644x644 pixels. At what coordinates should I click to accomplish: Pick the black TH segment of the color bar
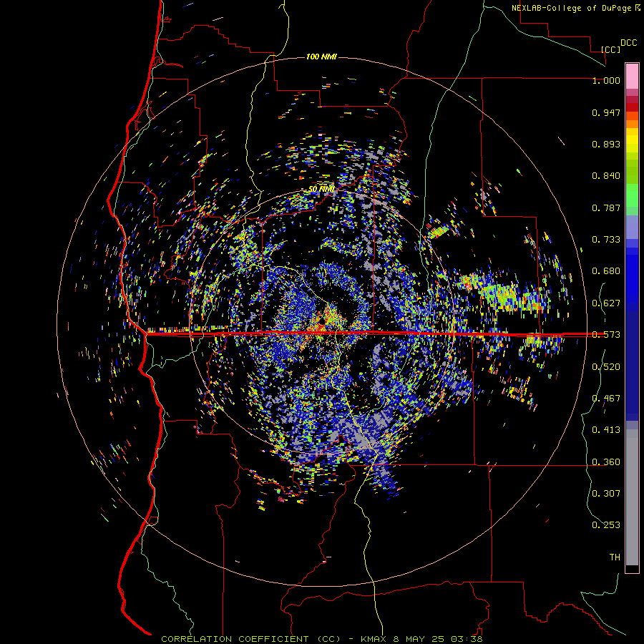pyautogui.click(x=632, y=568)
